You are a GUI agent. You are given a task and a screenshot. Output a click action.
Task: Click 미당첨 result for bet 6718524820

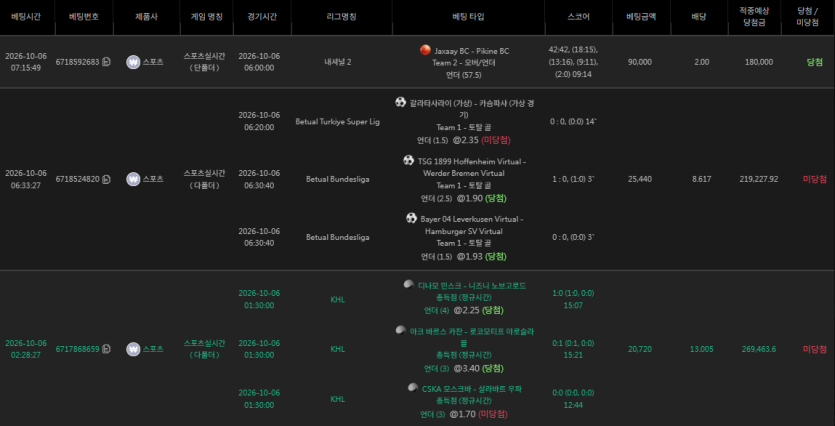(x=814, y=179)
